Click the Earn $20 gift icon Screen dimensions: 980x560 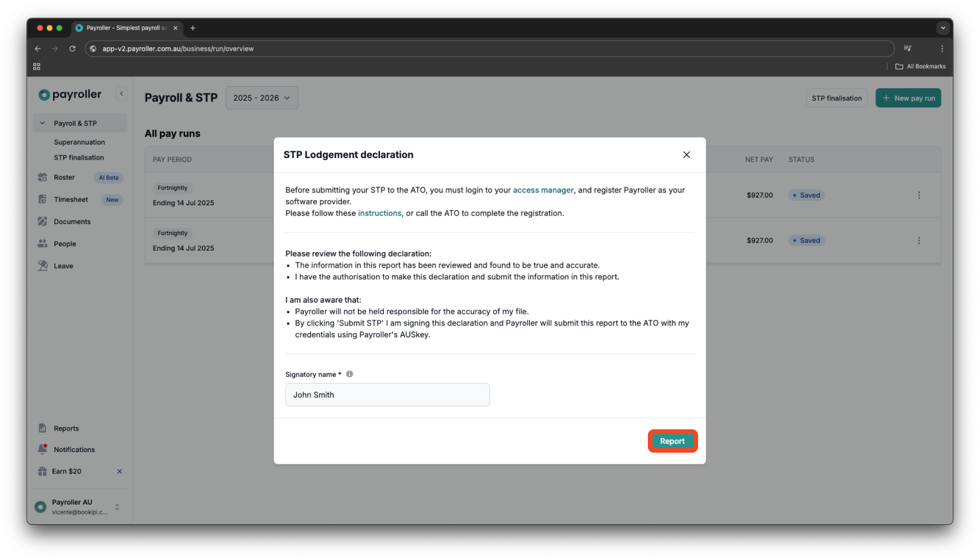point(43,471)
